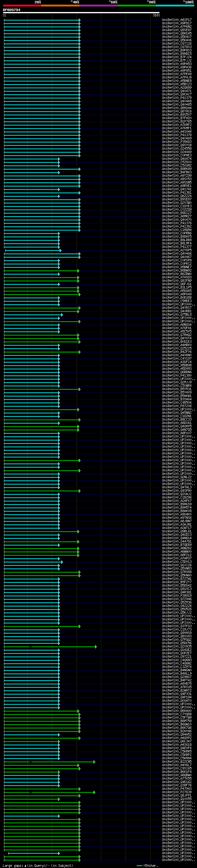Select hit label UniRef100_Q6Z2Z4

177,196
